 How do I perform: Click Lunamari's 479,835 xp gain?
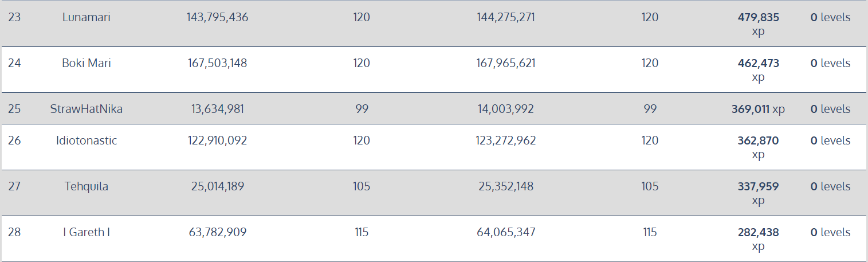coord(758,24)
